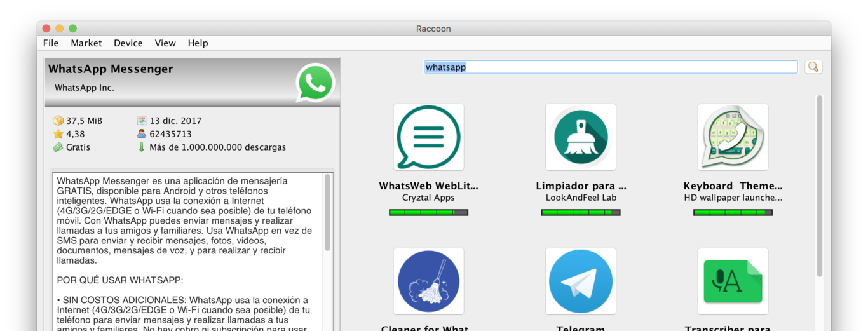Click the HD wallpaper launche... developer name
868x331 pixels.
coord(733,198)
